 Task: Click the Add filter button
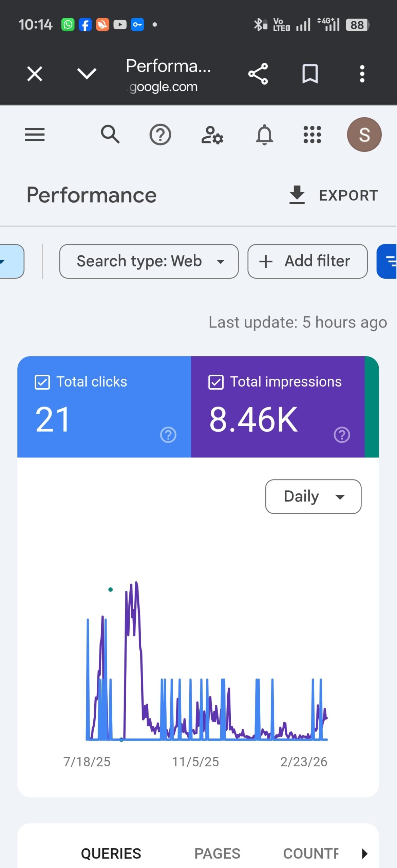coord(307,261)
